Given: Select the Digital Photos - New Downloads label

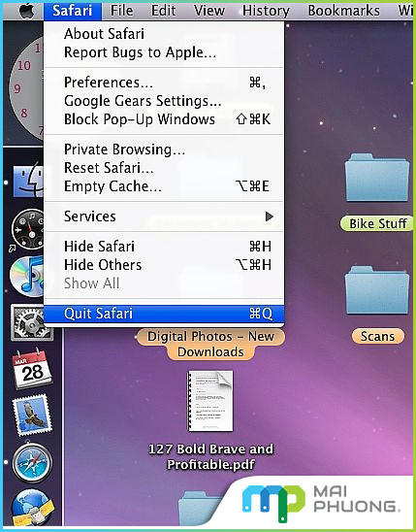Looking at the screenshot, I should (x=210, y=344).
